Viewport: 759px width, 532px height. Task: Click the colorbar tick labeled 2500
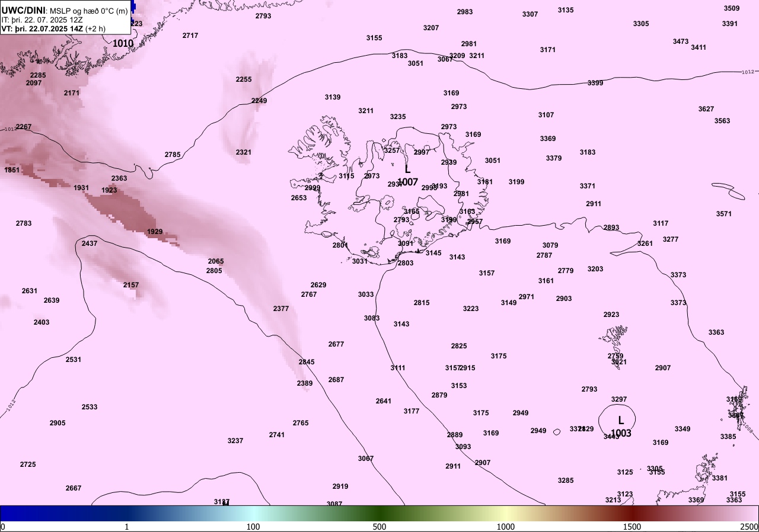point(749,527)
